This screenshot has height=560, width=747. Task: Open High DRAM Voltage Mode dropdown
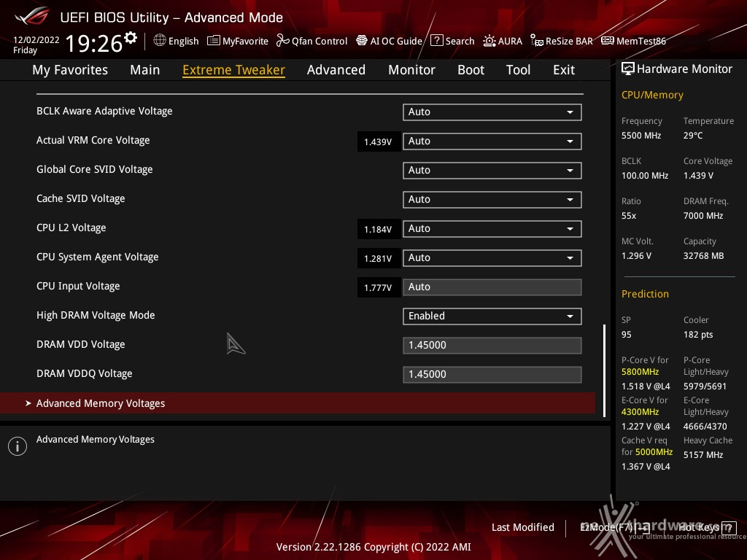point(492,316)
